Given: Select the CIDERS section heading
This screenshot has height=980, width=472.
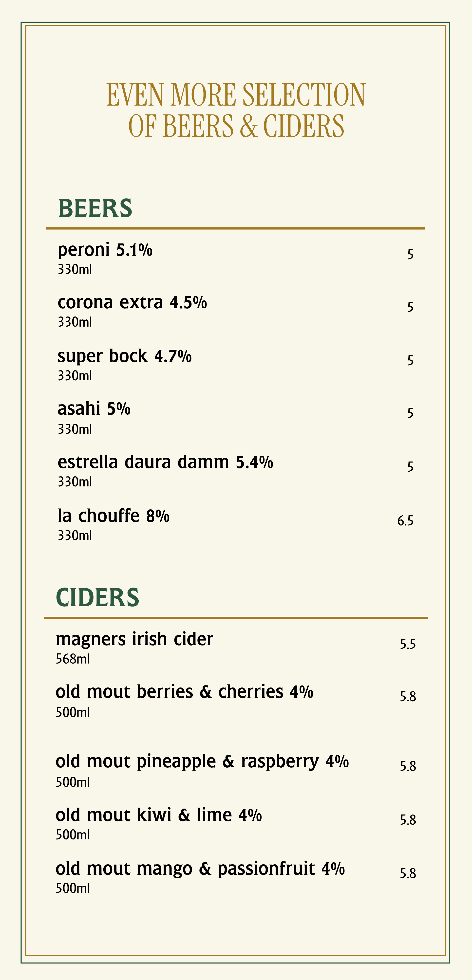Looking at the screenshot, I should pyautogui.click(x=97, y=597).
